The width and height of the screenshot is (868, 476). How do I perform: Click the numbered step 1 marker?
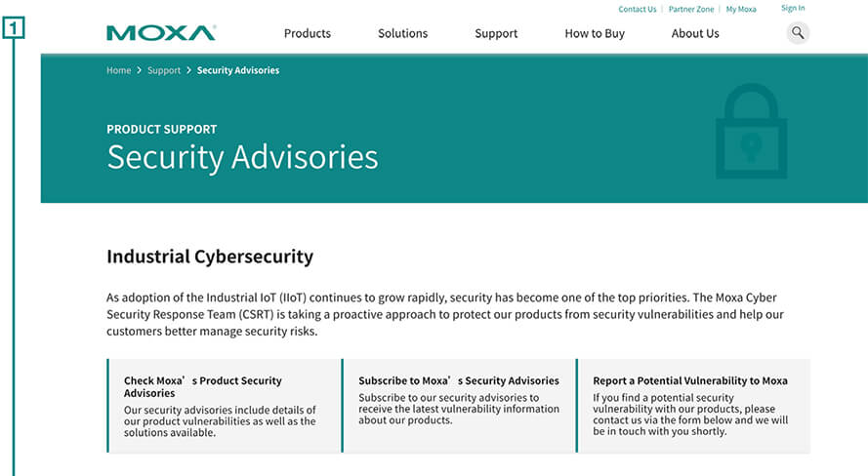click(x=14, y=28)
